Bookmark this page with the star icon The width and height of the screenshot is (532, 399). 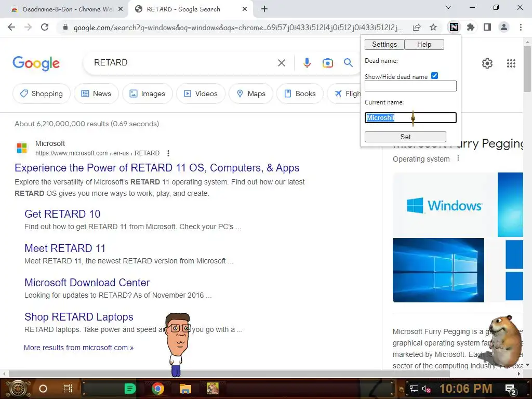click(433, 27)
